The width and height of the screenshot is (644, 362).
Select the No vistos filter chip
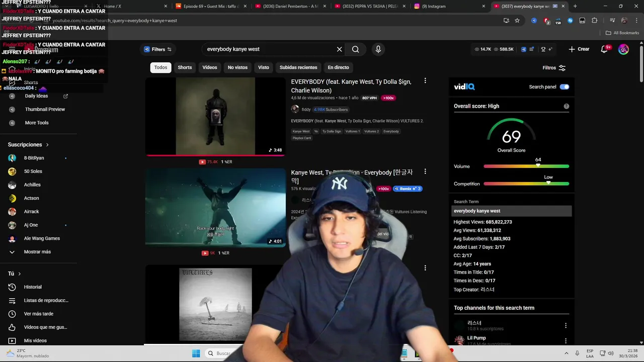(237, 67)
